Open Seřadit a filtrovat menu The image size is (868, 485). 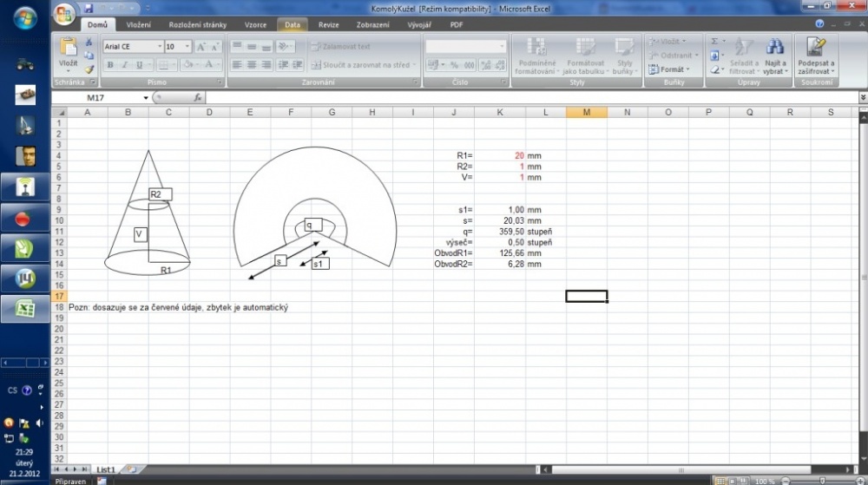(744, 56)
